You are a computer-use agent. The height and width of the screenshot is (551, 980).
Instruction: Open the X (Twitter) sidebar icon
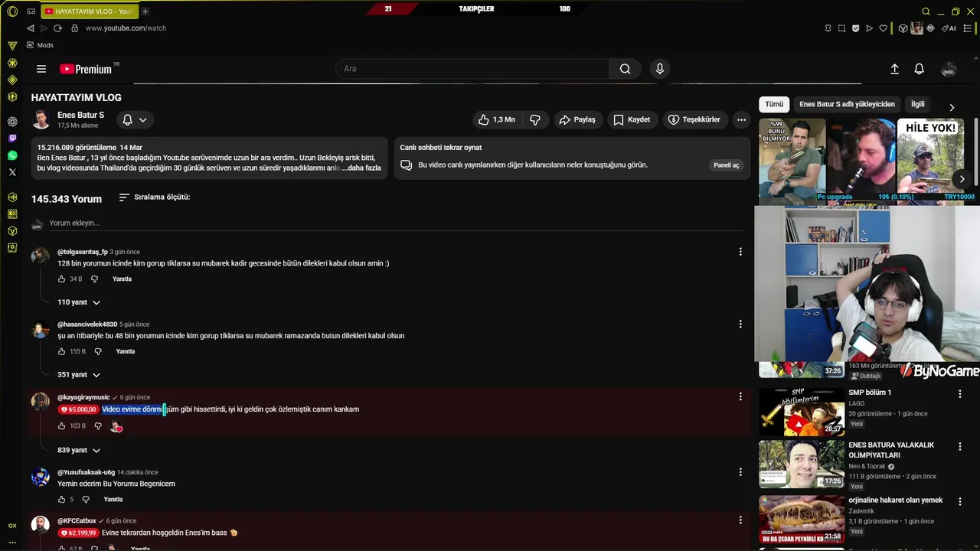tap(12, 172)
